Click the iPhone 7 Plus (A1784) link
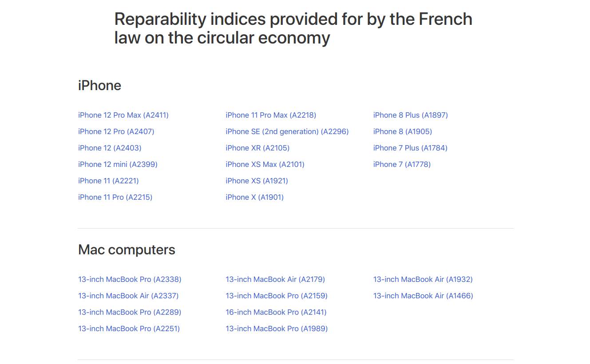The width and height of the screenshot is (590, 364). pos(410,148)
